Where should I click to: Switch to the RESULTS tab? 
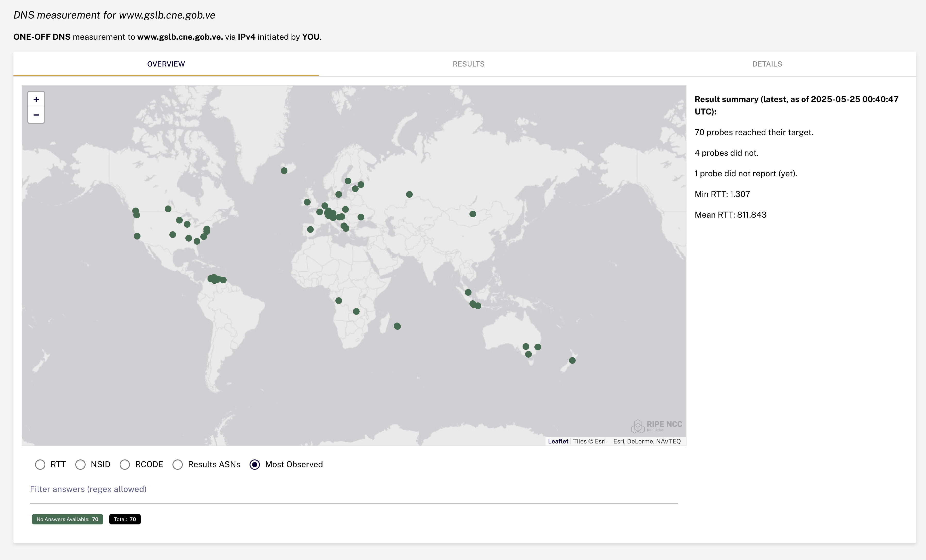point(468,64)
